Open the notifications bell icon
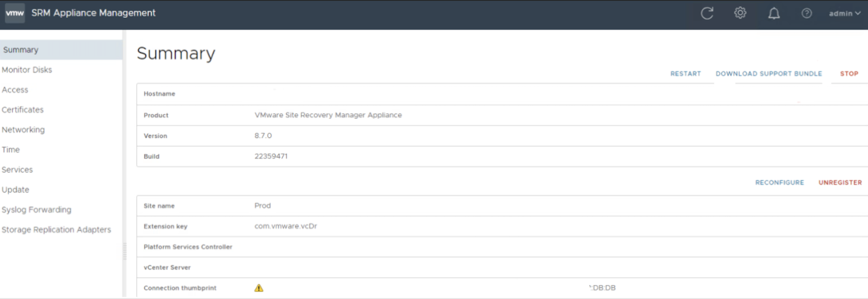Viewport: 868px width, 299px height. (x=774, y=14)
